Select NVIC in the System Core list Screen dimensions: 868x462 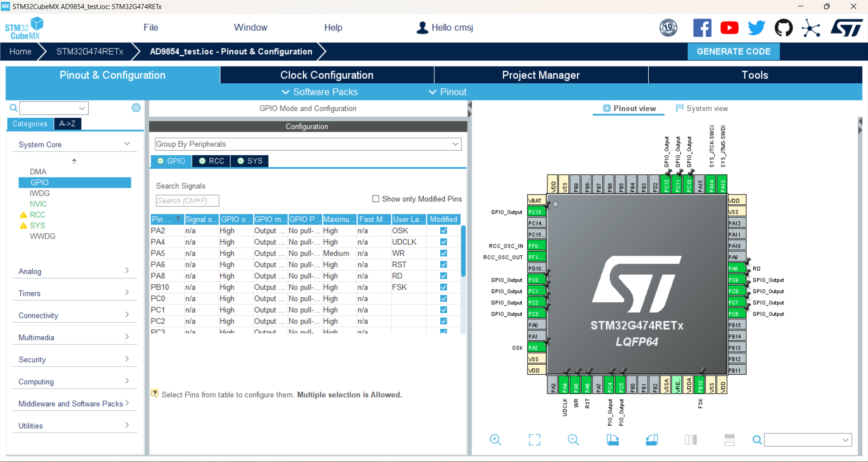pos(38,204)
